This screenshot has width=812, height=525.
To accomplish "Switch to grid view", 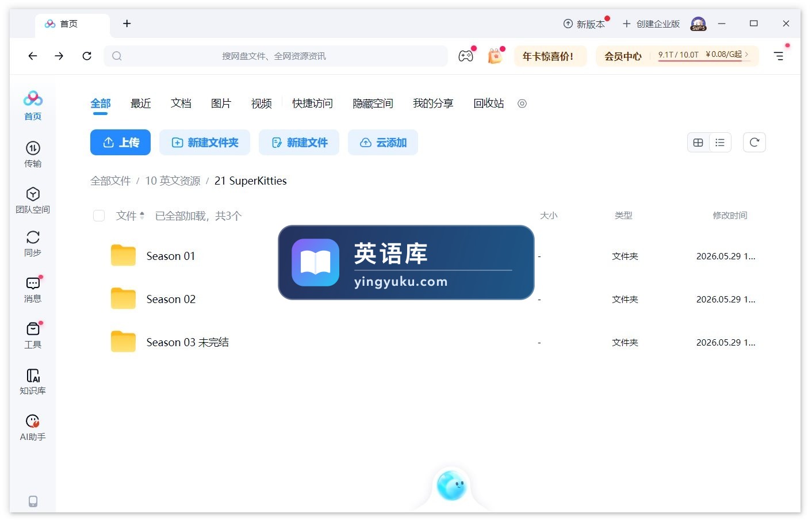I will (x=698, y=143).
